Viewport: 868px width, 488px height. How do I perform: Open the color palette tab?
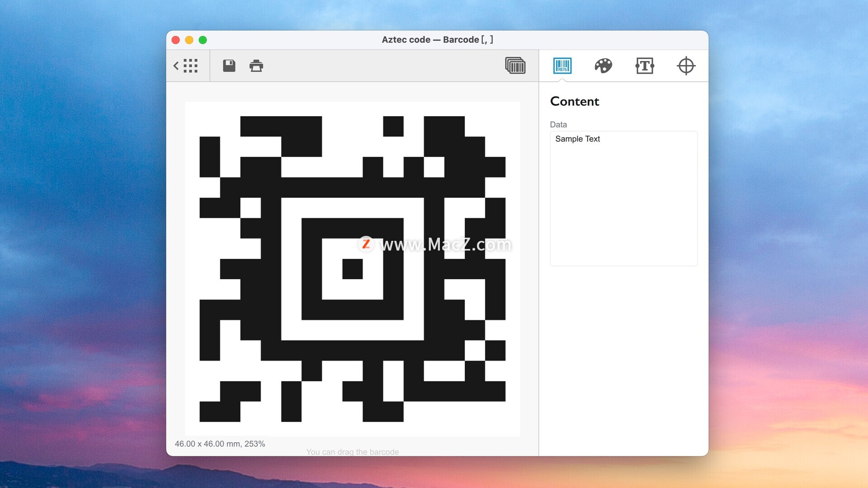603,66
